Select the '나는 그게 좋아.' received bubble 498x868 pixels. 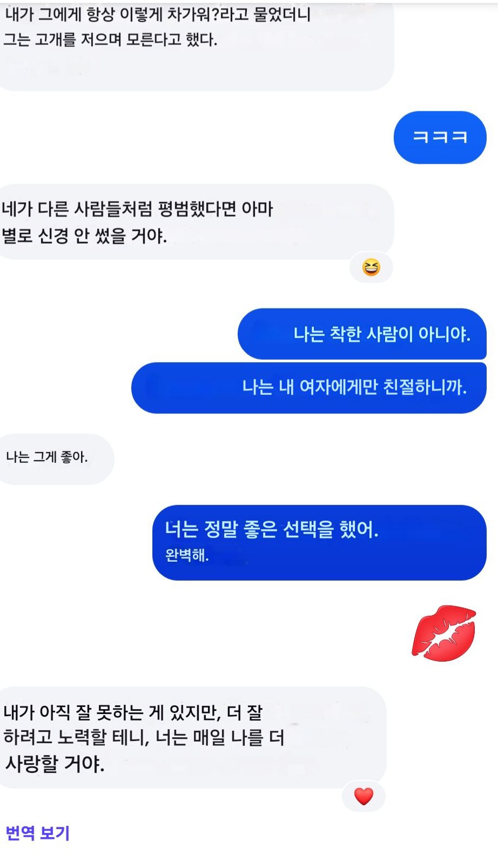[x=57, y=459]
